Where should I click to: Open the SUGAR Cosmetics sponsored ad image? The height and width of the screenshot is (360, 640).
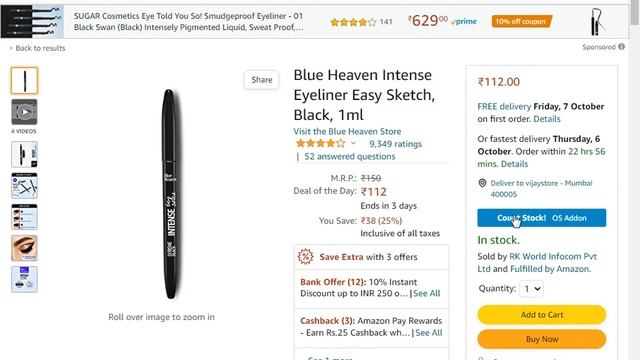tap(32, 21)
